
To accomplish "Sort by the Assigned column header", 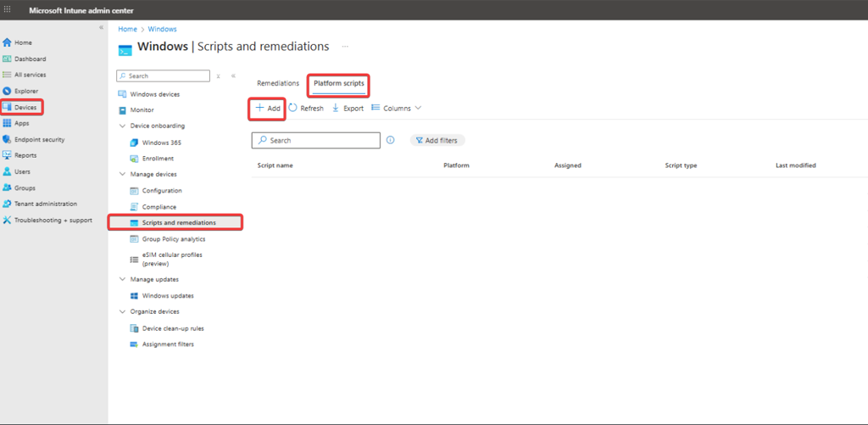I will point(567,165).
